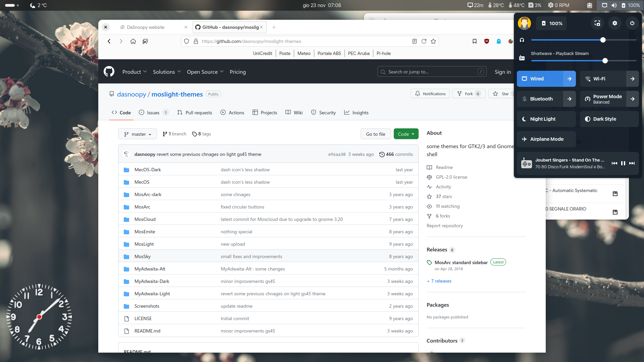Image resolution: width=644 pixels, height=362 pixels.
Task: Expand the Solutions menu in GitHub header
Action: click(167, 72)
